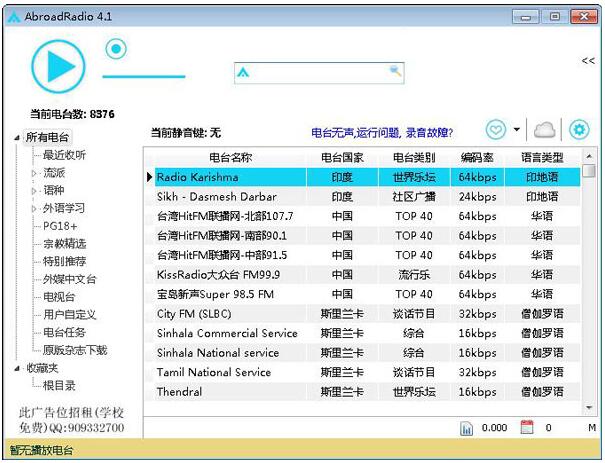Viewport: 605px width, 463px height.
Task: Select Sinhala Commercial Service station
Action: pos(367,333)
